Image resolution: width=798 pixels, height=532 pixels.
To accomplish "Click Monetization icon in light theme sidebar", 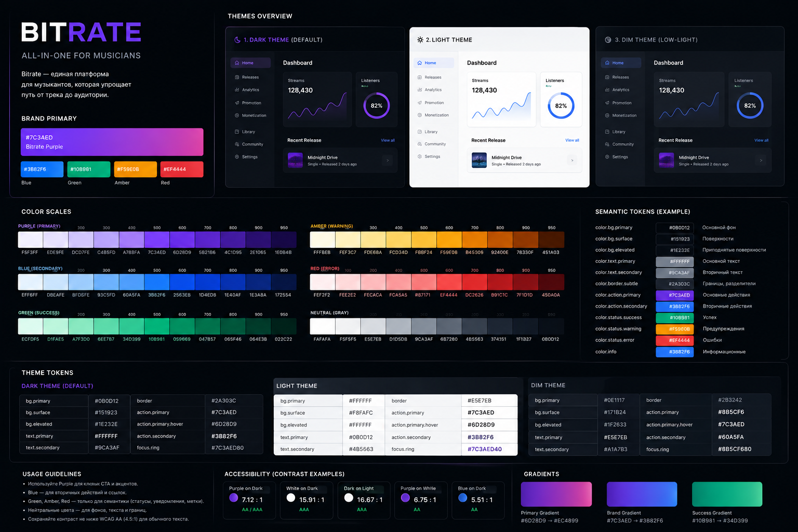I will point(420,115).
